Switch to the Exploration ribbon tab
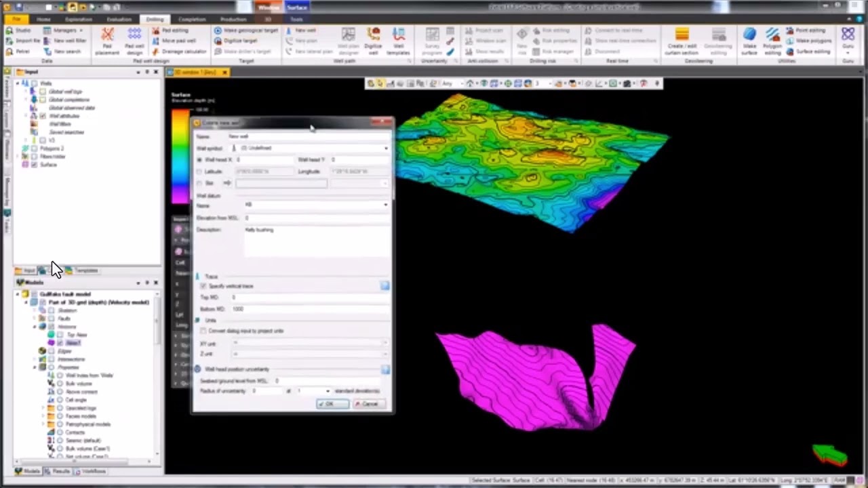868x488 pixels. point(79,19)
